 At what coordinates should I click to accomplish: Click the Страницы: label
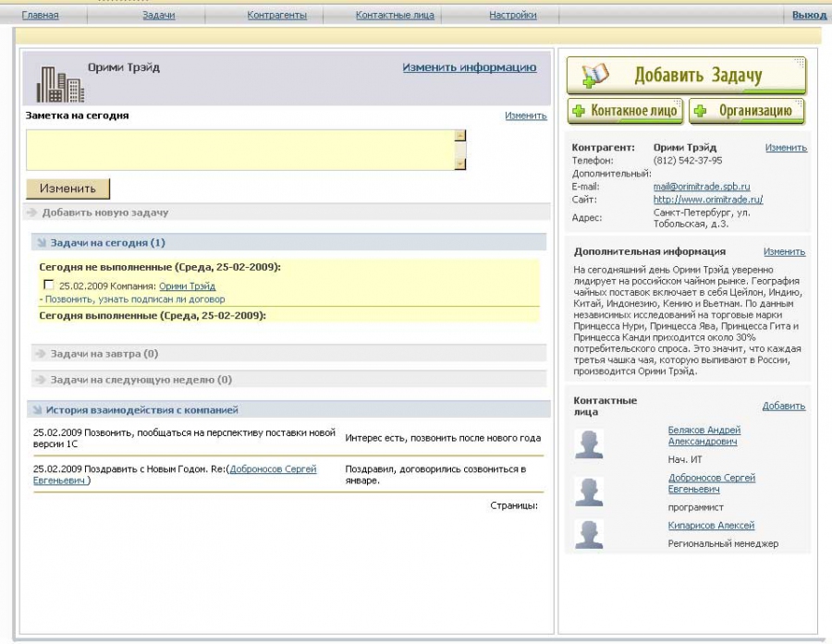(514, 506)
